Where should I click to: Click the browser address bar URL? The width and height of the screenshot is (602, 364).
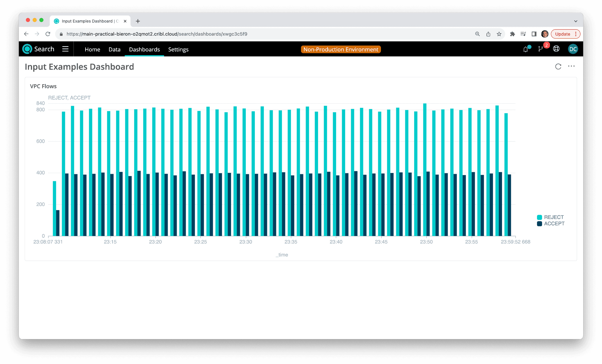157,34
